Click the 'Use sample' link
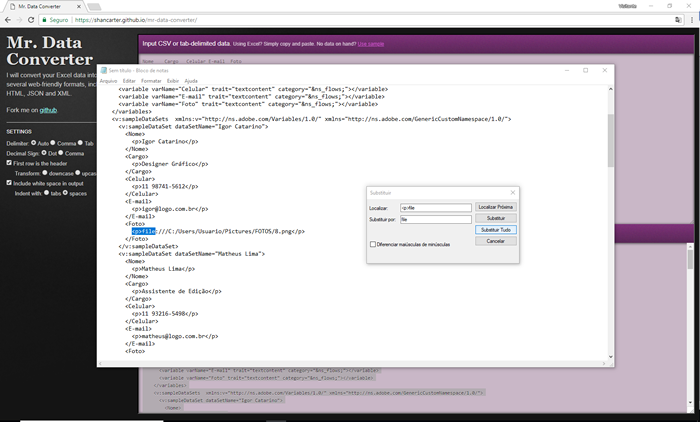Viewport: 700px width, 422px height. 371,44
